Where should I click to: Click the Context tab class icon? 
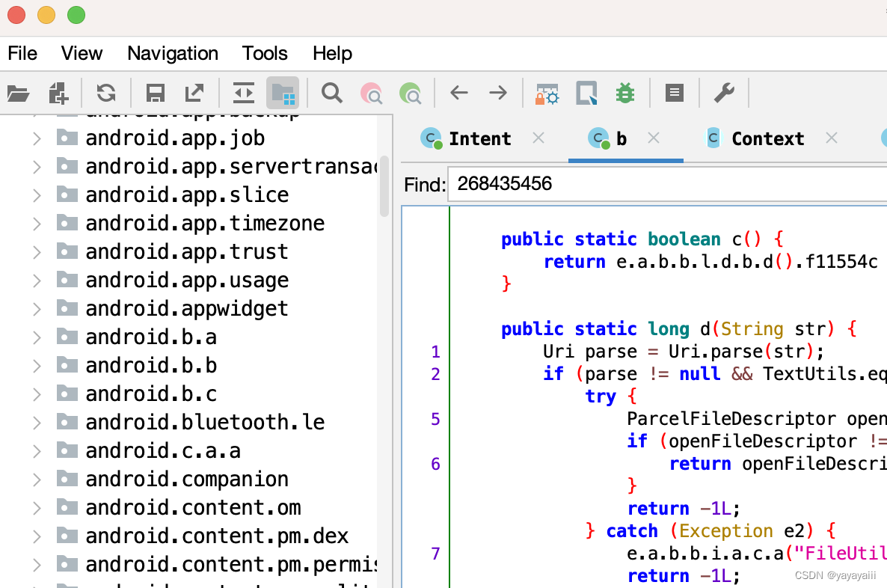tap(713, 138)
